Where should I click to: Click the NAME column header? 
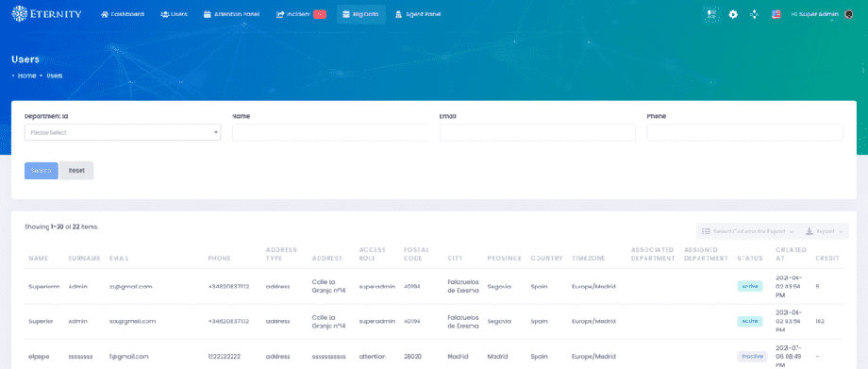click(38, 259)
